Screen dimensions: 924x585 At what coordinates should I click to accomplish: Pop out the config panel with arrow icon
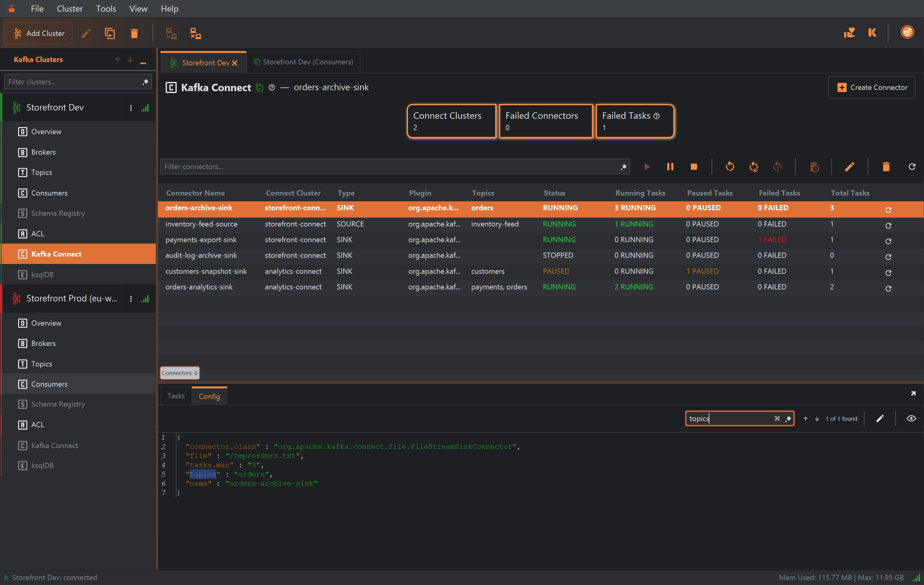[x=913, y=394]
